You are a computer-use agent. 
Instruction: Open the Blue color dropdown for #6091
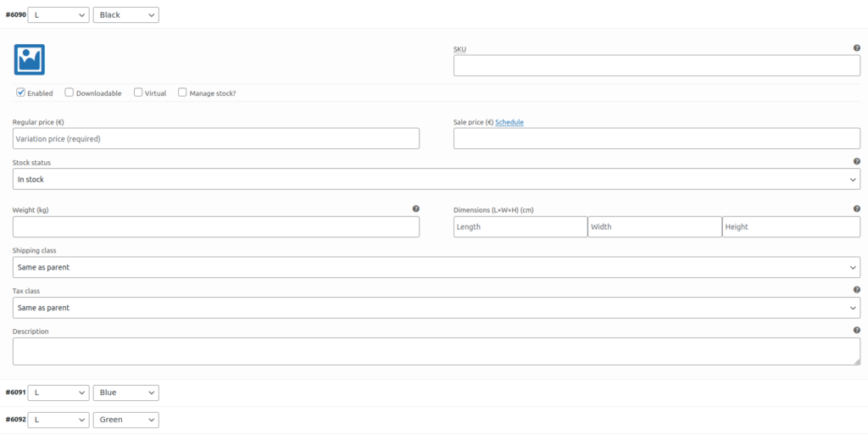(126, 393)
